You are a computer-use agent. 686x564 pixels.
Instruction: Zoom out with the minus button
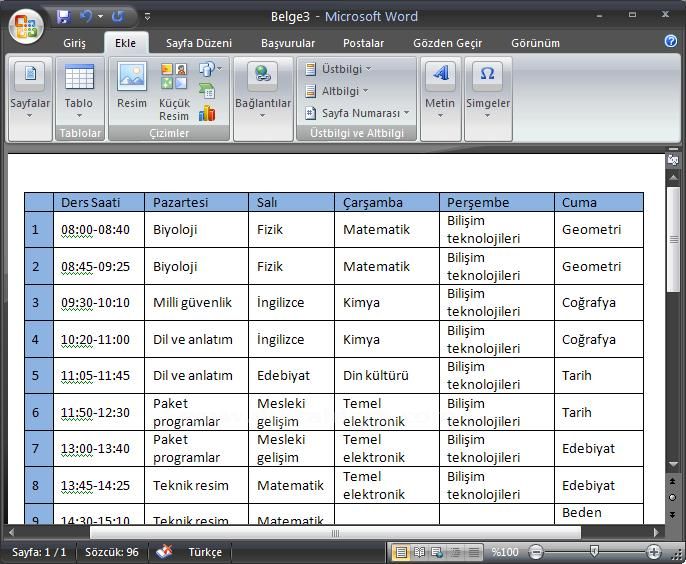[x=536, y=552]
